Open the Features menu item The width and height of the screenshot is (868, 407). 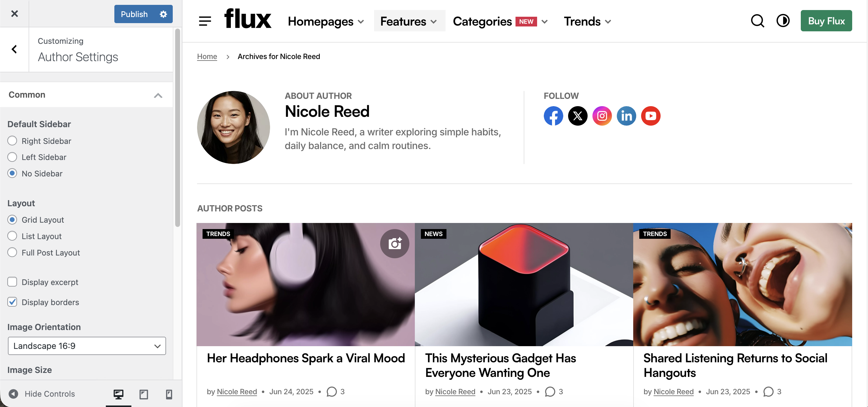point(409,21)
